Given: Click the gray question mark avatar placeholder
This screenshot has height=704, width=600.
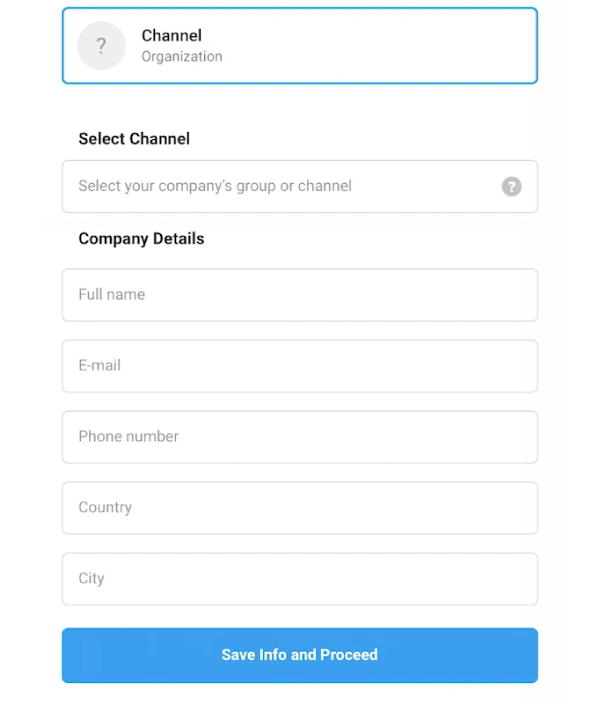Looking at the screenshot, I should tap(101, 45).
